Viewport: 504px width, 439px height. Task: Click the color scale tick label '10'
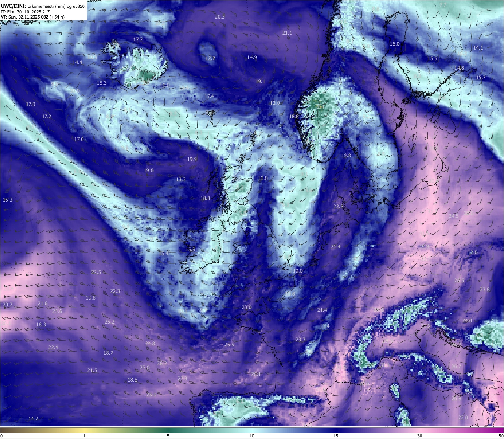pyautogui.click(x=252, y=436)
